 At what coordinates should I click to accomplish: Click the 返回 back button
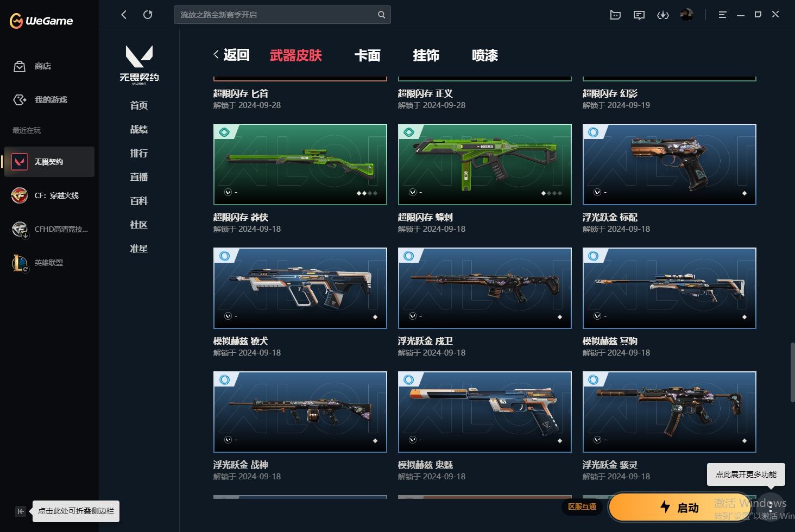click(x=231, y=55)
